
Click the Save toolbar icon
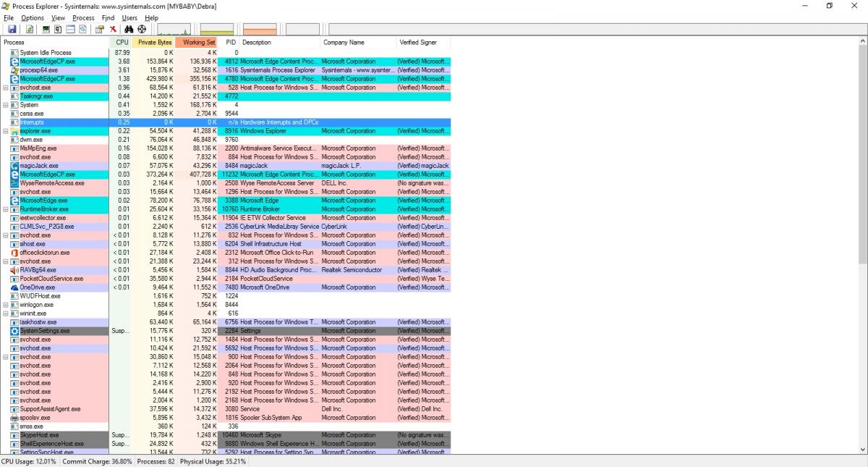tap(12, 29)
